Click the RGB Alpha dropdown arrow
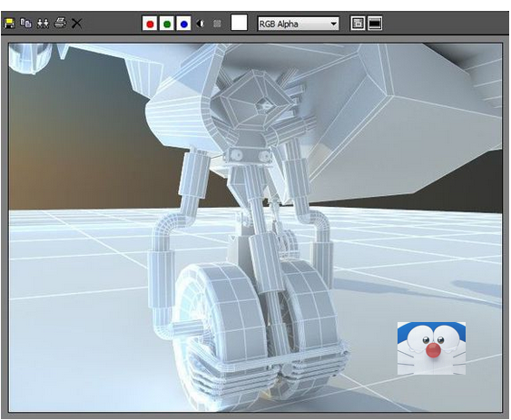 pos(333,24)
